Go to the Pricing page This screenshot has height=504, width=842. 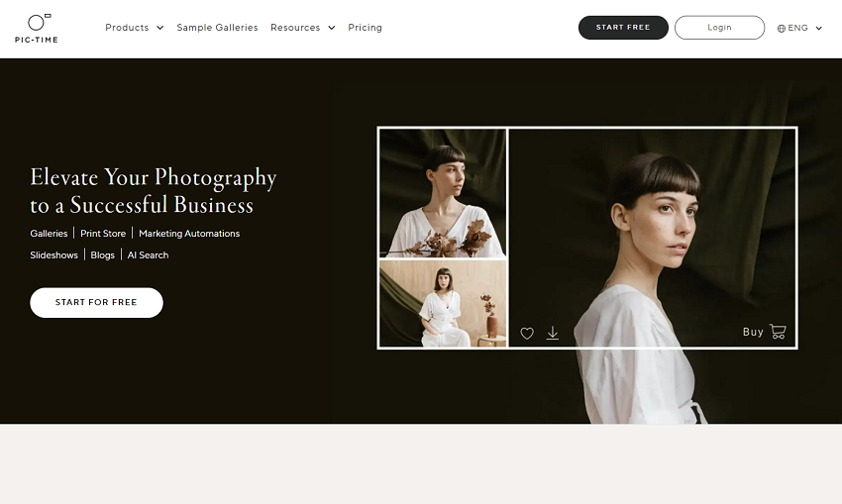pyautogui.click(x=365, y=28)
